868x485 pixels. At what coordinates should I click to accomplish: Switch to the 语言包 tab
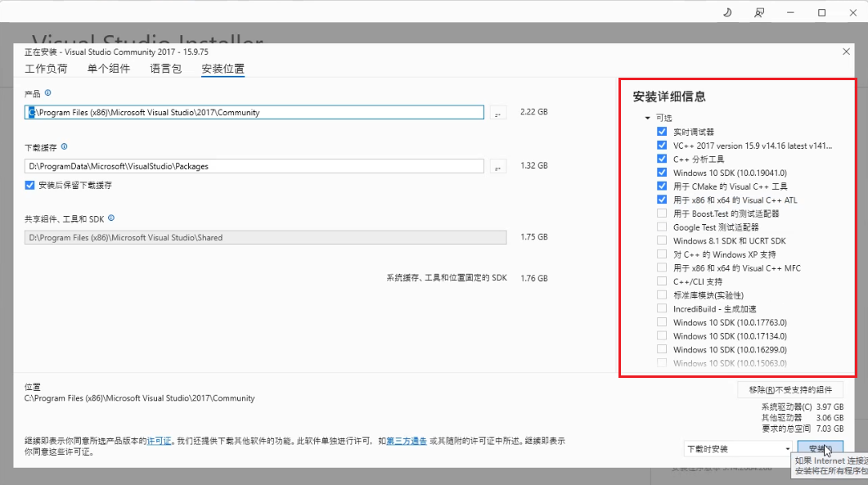166,69
